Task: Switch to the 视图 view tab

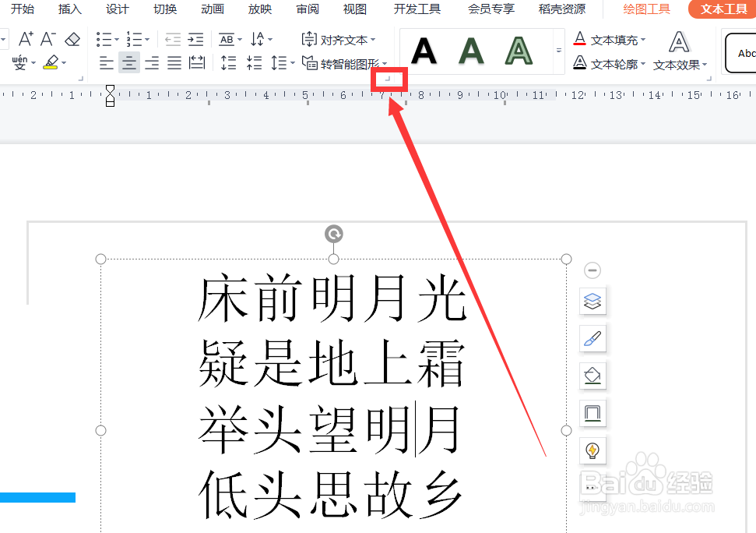Action: (x=355, y=9)
